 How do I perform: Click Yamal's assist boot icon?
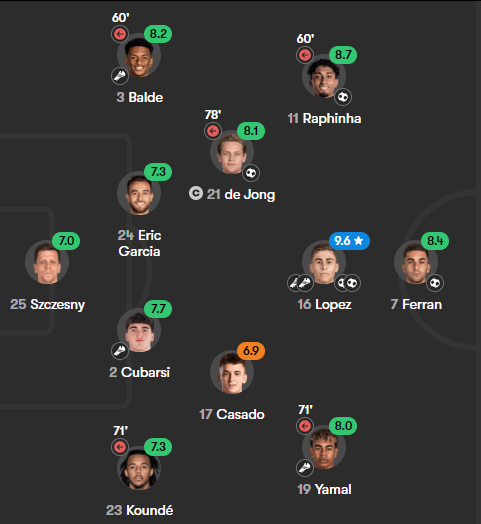(x=305, y=468)
